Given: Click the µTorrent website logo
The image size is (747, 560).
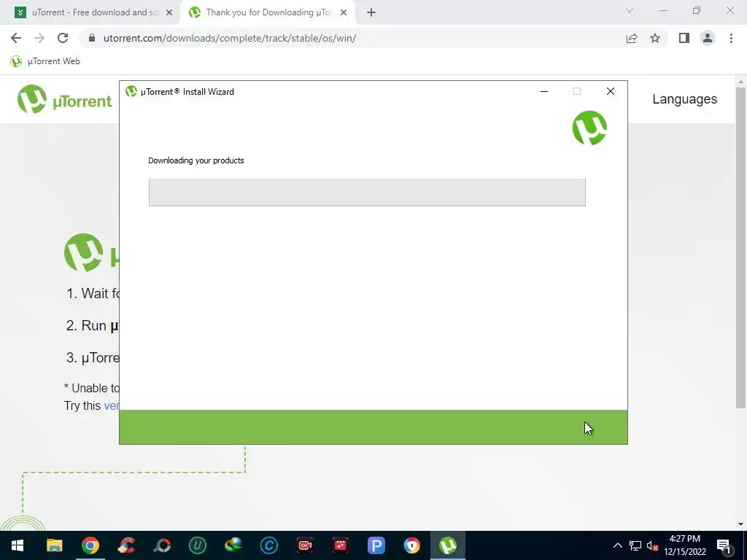Looking at the screenshot, I should pyautogui.click(x=64, y=99).
